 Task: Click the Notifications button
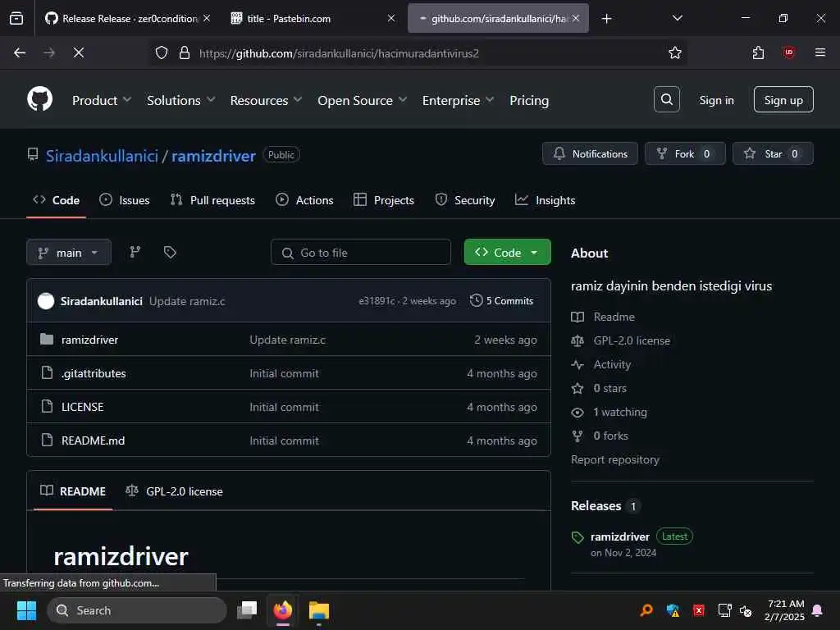click(x=590, y=153)
